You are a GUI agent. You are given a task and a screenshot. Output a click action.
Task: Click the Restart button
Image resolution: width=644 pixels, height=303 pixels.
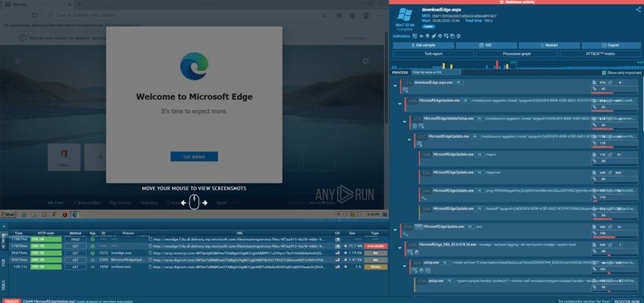pyautogui.click(x=549, y=45)
